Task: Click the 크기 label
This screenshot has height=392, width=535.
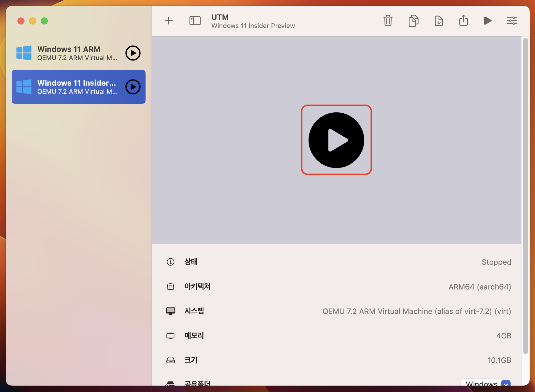Action: 191,360
